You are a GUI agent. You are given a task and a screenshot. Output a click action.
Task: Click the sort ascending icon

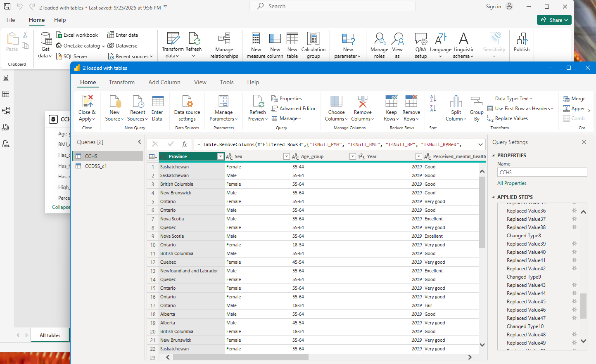[433, 99]
